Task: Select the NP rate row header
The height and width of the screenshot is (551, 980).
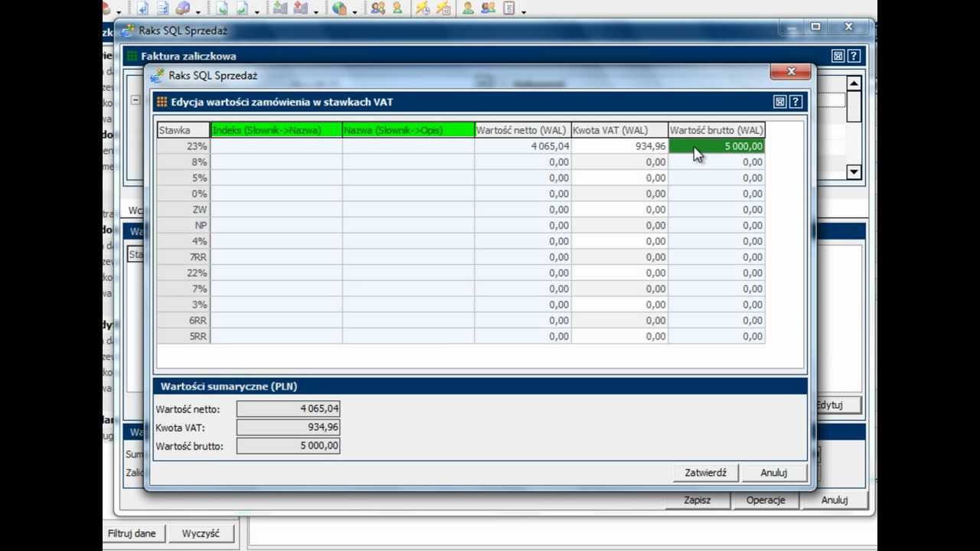Action: [x=184, y=225]
